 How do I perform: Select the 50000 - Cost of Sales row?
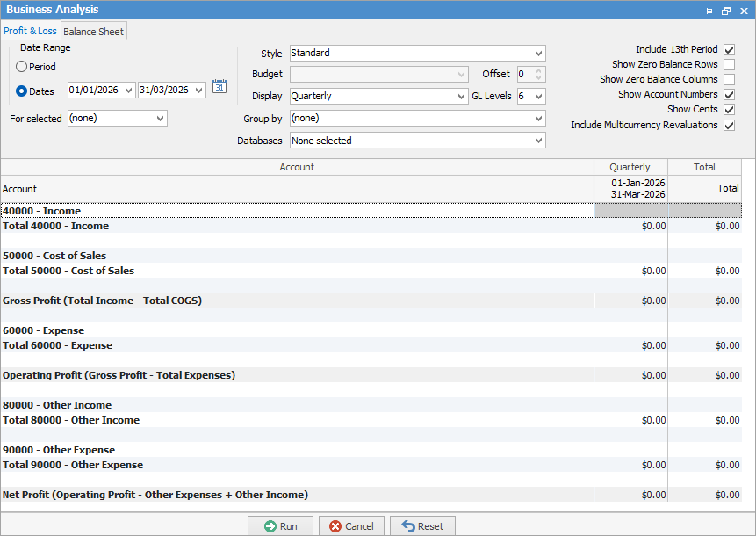(x=371, y=256)
